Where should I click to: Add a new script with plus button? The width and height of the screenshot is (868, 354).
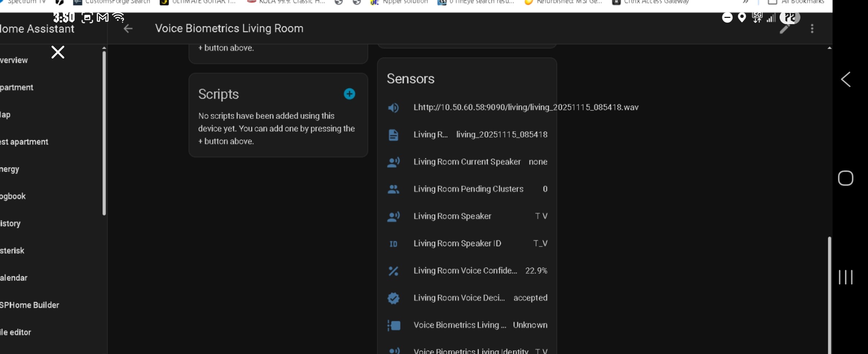point(349,94)
